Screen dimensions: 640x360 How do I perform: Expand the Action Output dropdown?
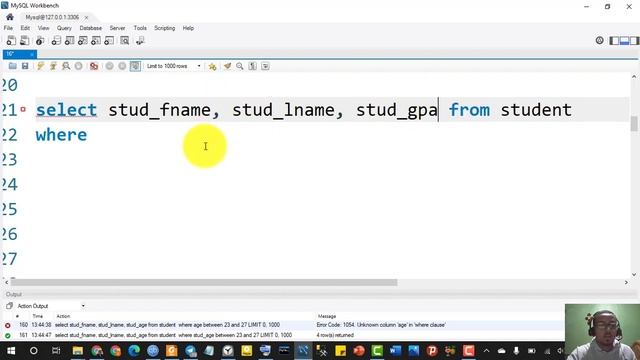click(x=83, y=306)
